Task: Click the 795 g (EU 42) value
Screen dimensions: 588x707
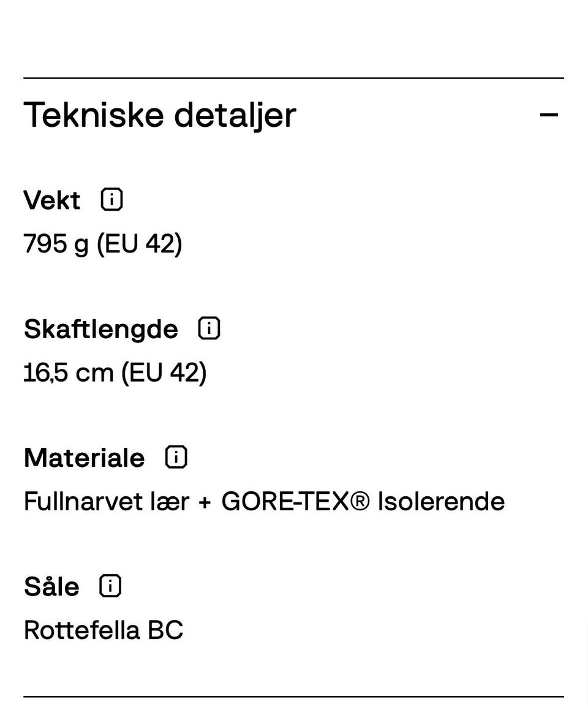Action: (x=102, y=243)
